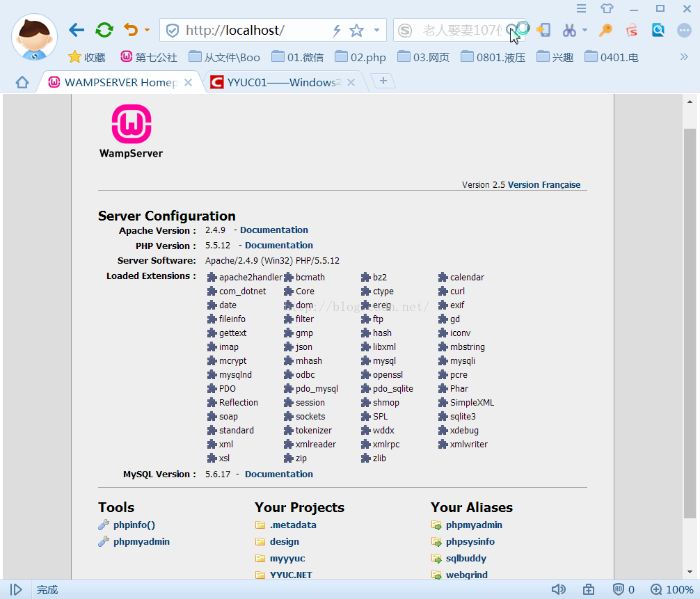Viewport: 700px width, 599px height.
Task: Click the WampServer logo
Action: click(x=131, y=131)
